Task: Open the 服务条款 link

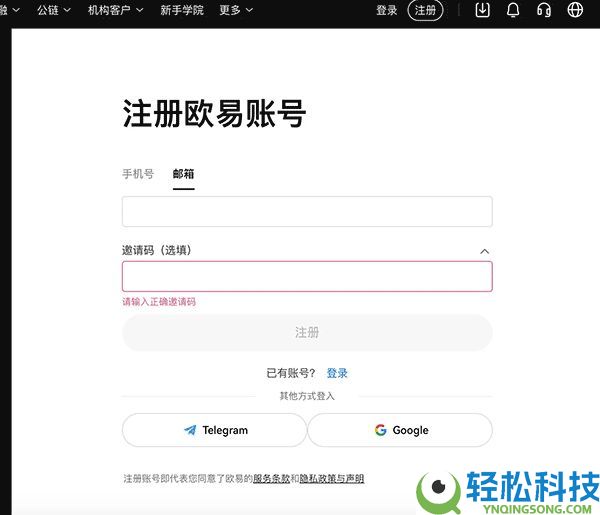Action: (x=271, y=478)
